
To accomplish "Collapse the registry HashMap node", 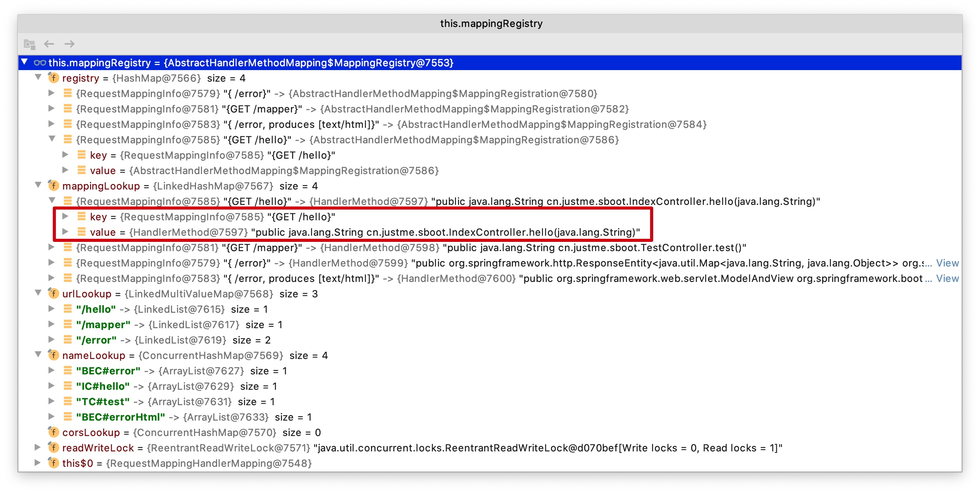I will click(38, 77).
